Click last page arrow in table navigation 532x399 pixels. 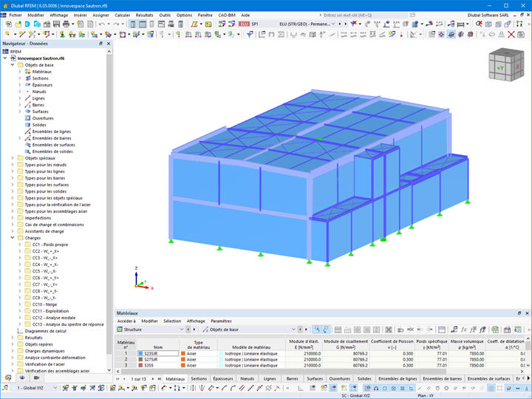point(160,378)
